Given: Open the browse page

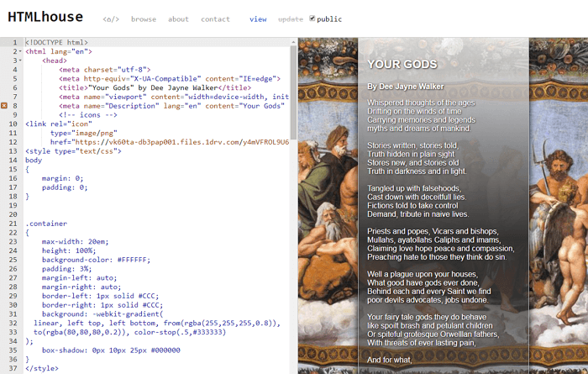Looking at the screenshot, I should (x=144, y=19).
